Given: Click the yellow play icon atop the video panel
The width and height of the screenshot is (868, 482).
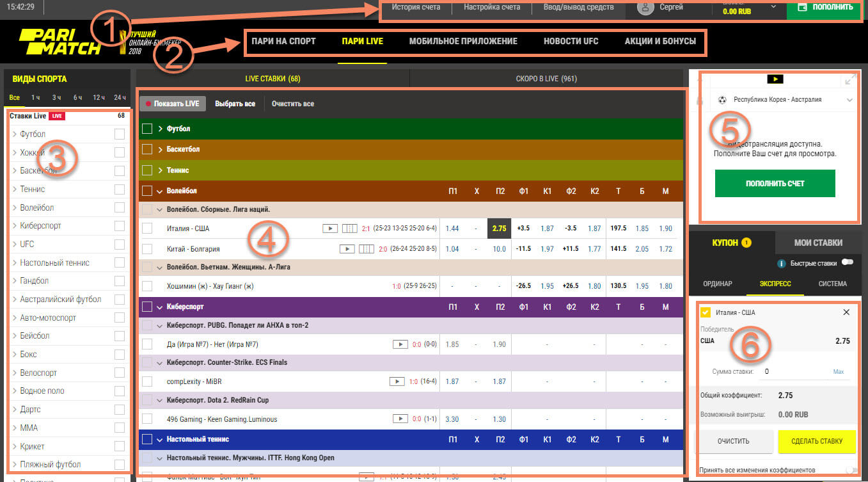Looking at the screenshot, I should pos(775,79).
